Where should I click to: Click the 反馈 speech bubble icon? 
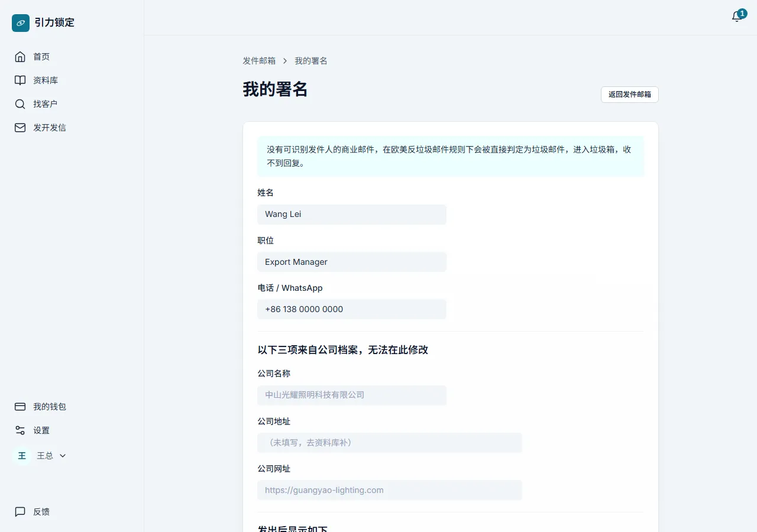tap(20, 512)
